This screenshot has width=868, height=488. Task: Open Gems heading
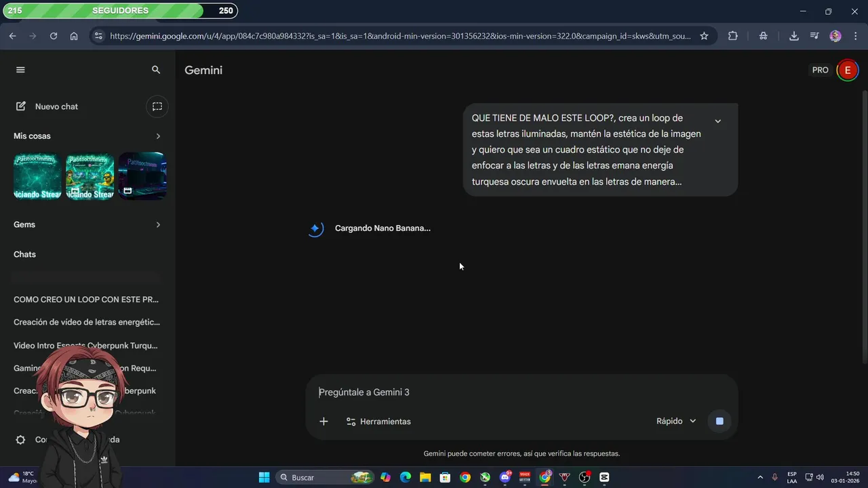coord(24,224)
